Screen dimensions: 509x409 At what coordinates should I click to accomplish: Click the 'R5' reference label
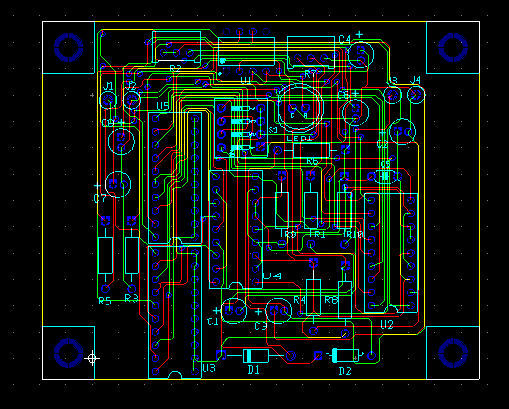104,301
